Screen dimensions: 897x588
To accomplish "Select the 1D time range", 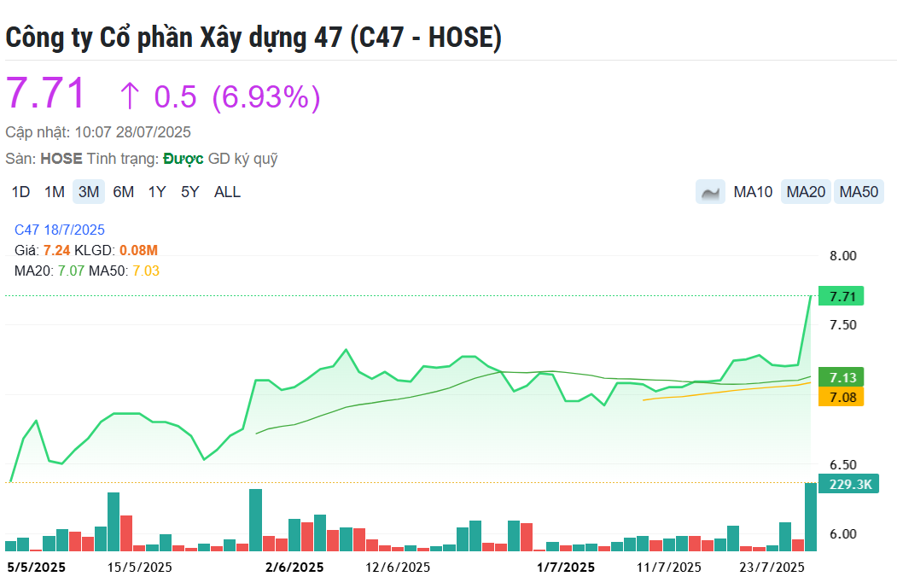I will 21,192.
